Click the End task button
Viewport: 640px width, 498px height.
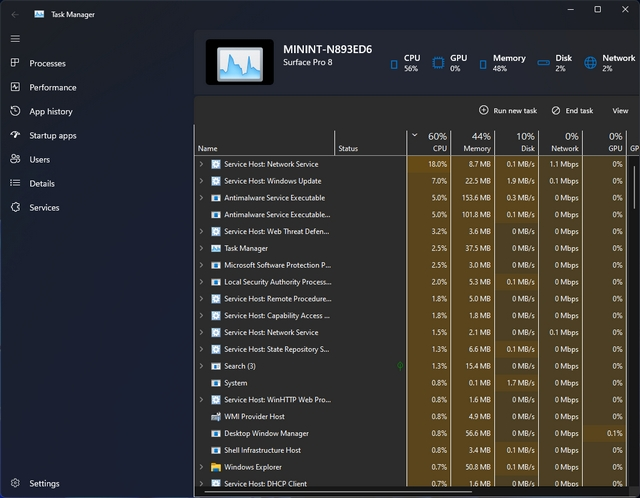click(572, 111)
